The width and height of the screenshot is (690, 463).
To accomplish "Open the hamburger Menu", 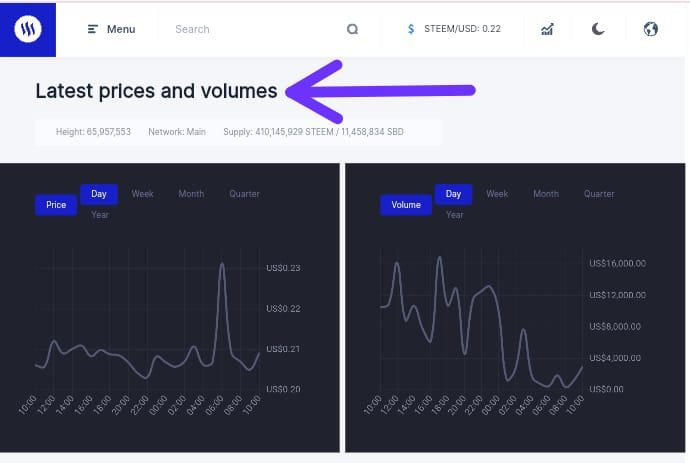I will point(111,29).
